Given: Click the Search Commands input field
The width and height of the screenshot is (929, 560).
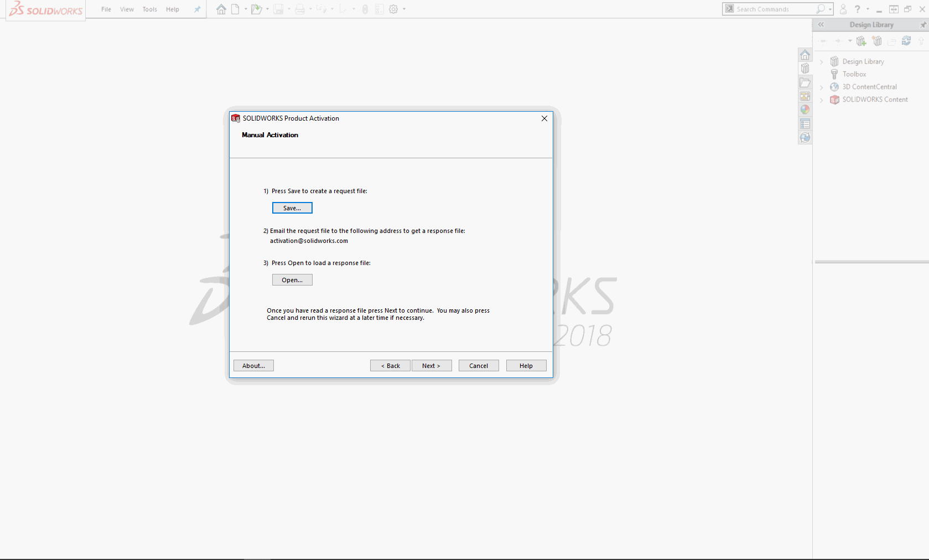Looking at the screenshot, I should 775,9.
